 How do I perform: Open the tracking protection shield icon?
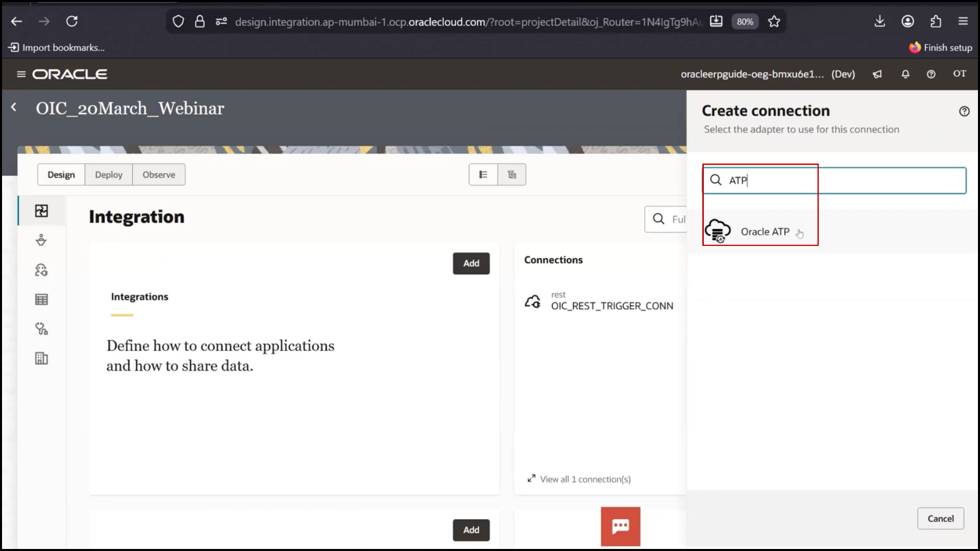tap(178, 21)
